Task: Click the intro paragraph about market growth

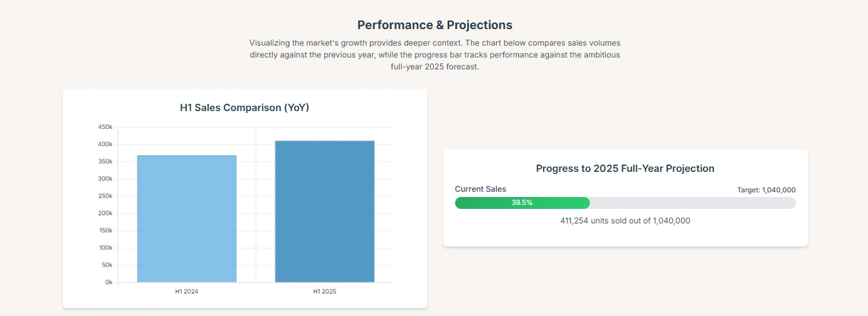Action: (x=435, y=55)
